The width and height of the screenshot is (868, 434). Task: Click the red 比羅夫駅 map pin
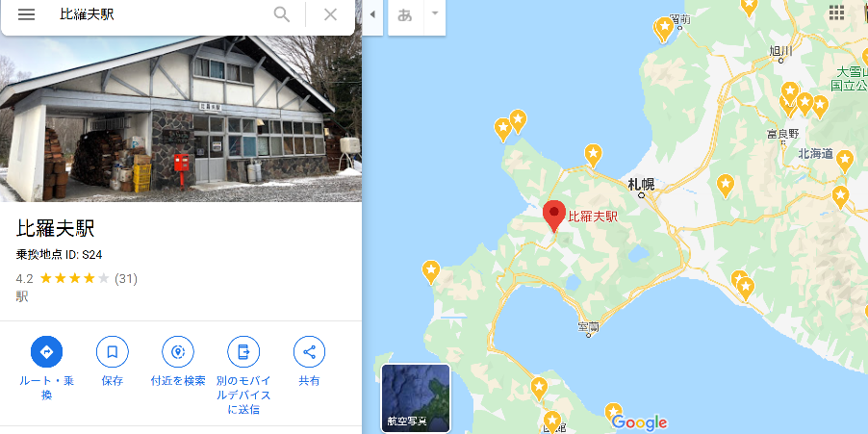click(553, 216)
